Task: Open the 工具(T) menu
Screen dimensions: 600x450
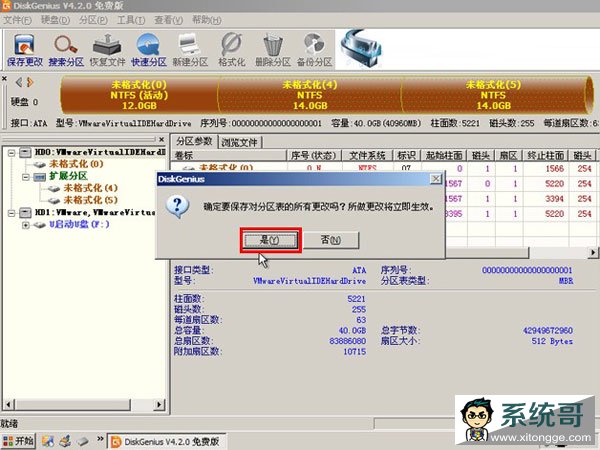Action: pos(131,20)
